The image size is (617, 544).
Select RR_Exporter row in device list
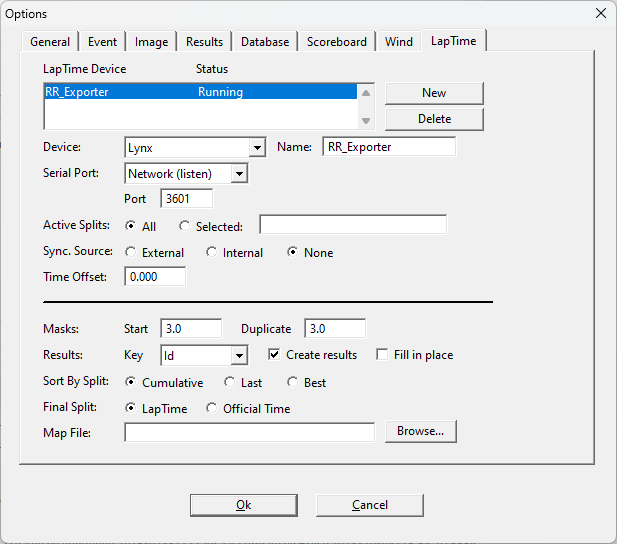pyautogui.click(x=201, y=92)
